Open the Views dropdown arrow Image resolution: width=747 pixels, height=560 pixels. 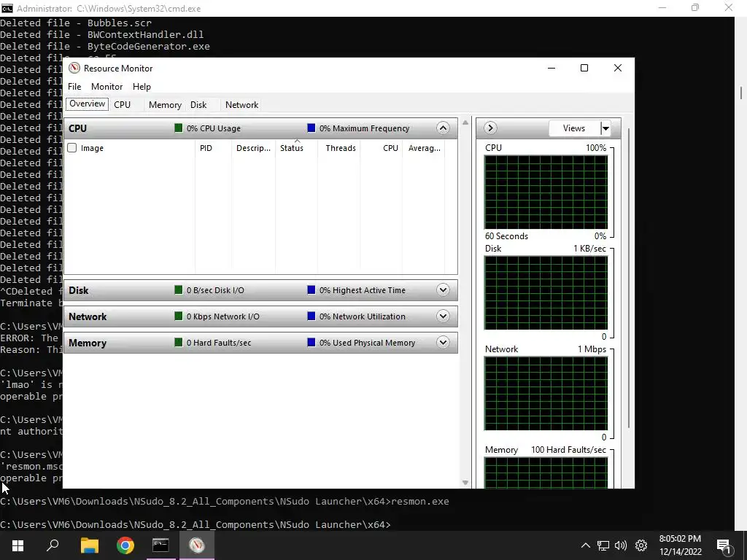click(x=605, y=128)
